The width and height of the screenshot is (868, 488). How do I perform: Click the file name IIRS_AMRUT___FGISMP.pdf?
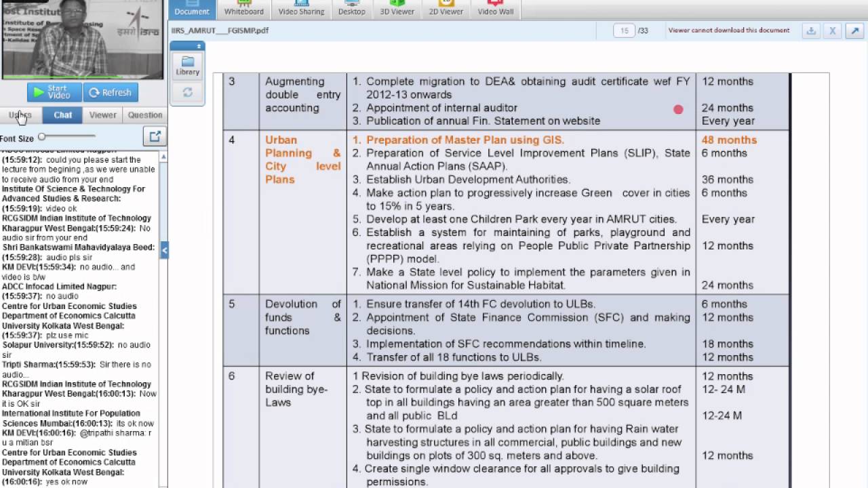[x=220, y=30]
